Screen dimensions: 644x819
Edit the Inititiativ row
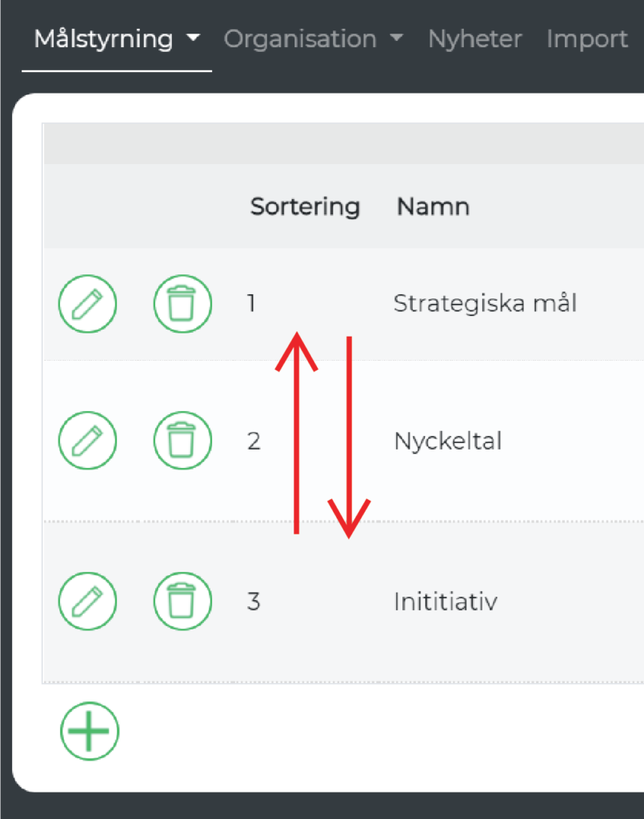87,601
